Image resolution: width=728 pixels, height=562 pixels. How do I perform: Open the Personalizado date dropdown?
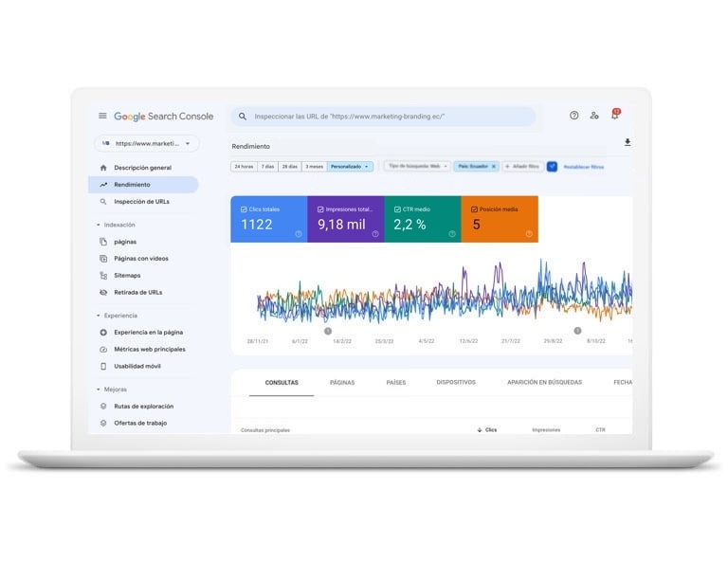[350, 166]
